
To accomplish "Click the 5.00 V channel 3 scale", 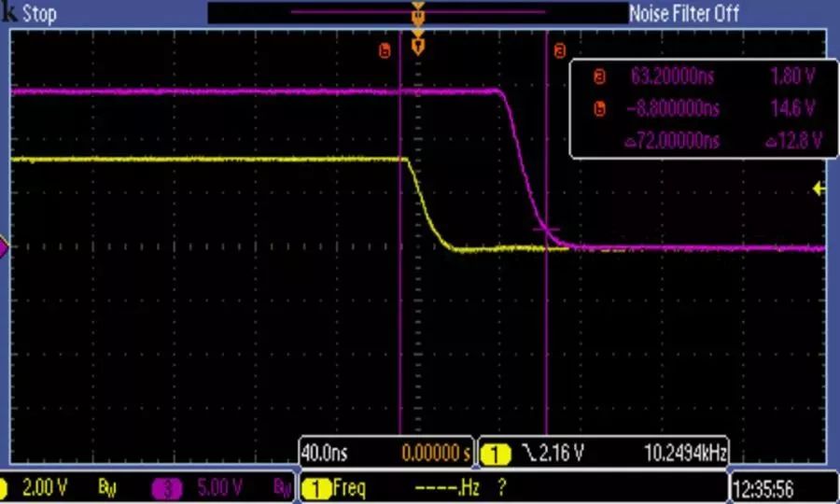I will click(x=219, y=487).
